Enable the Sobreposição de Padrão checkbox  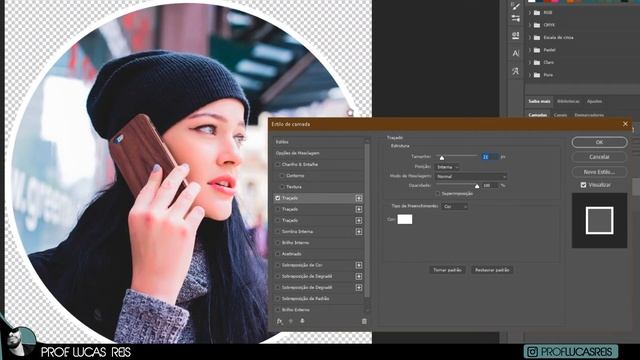coord(278,298)
